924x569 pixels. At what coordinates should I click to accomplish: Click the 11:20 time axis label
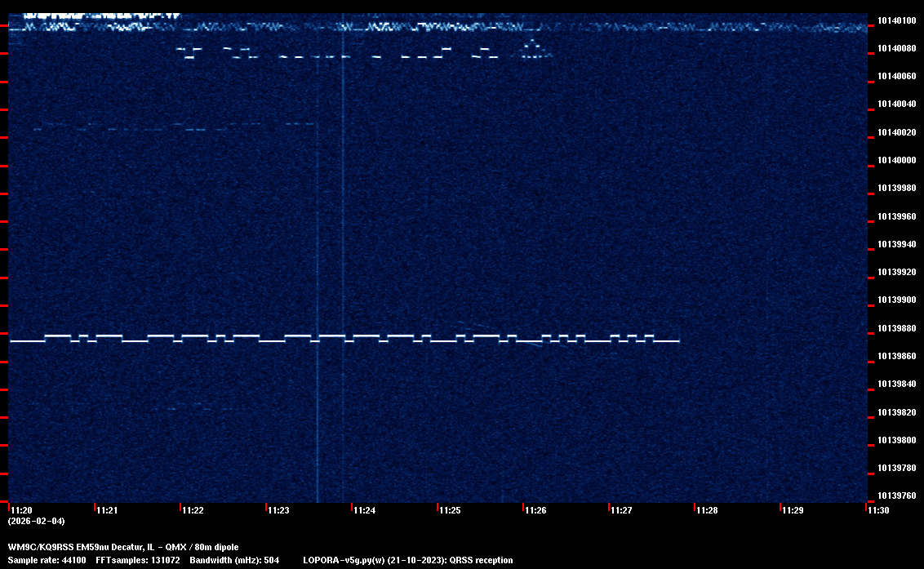pos(21,510)
